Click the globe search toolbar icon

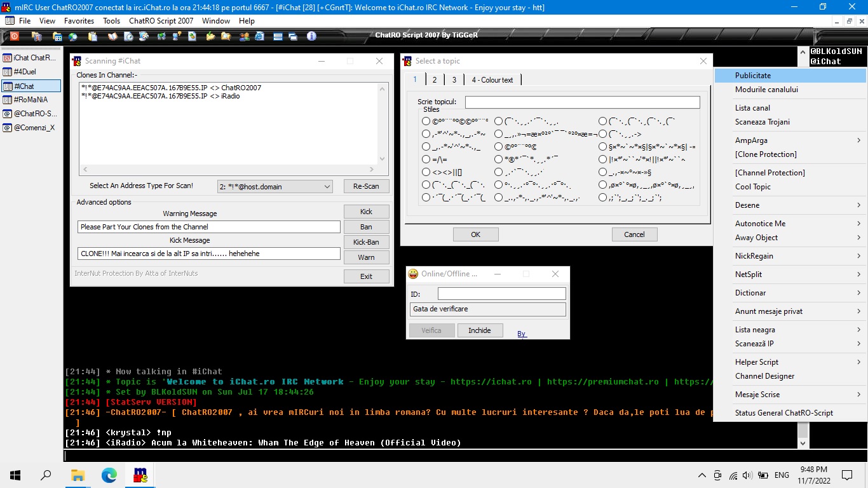pyautogui.click(x=72, y=36)
